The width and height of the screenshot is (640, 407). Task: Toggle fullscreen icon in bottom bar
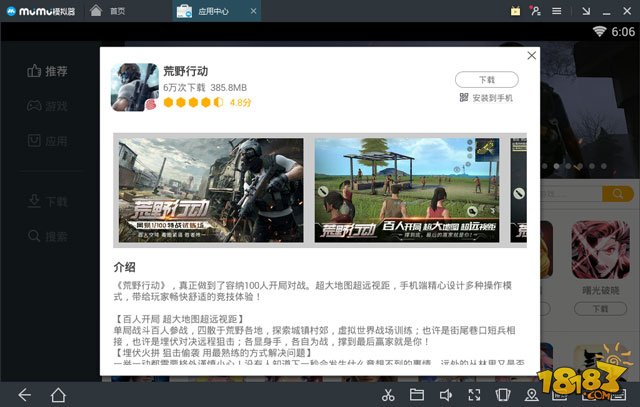click(x=474, y=395)
